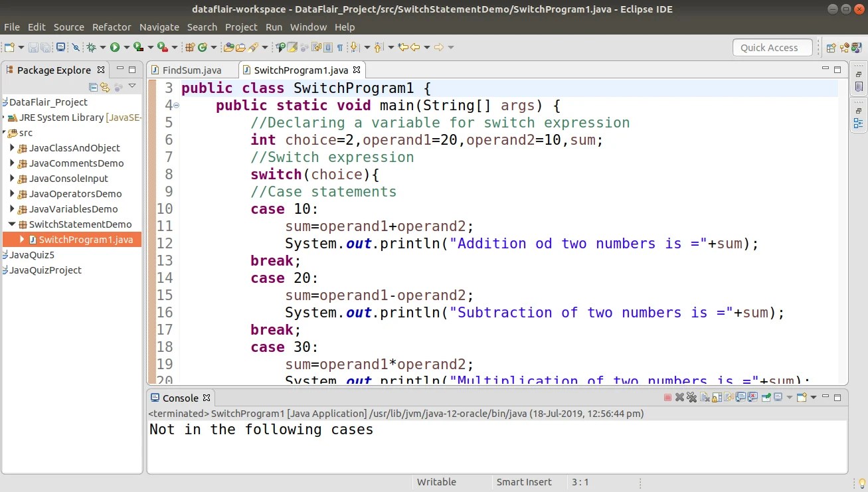Click the Open Type toolbar icon
The image size is (868, 492).
click(x=228, y=47)
